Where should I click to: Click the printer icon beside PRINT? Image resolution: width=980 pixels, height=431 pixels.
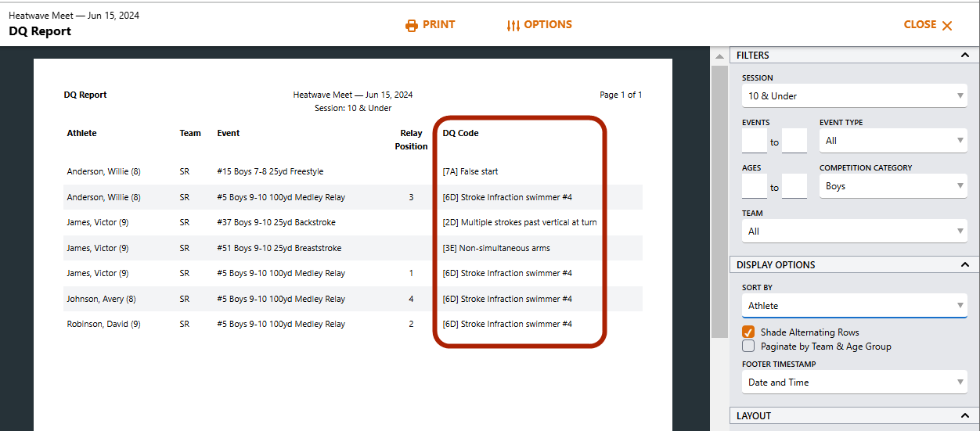coord(412,25)
